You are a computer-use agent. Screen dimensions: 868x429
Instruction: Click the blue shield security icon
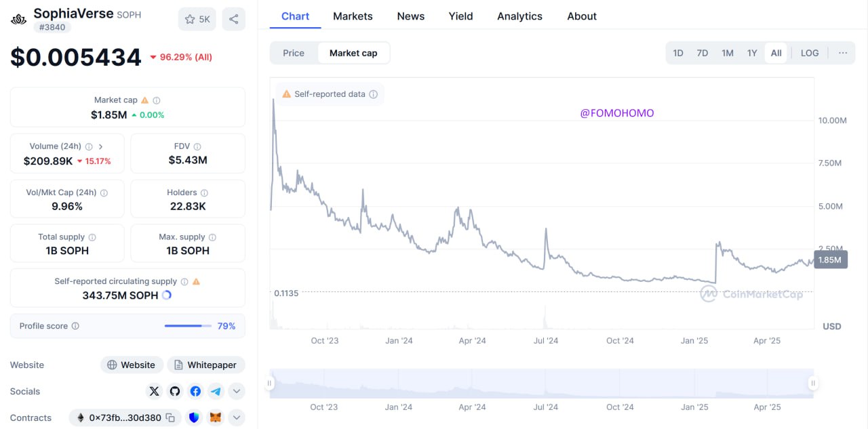194,417
